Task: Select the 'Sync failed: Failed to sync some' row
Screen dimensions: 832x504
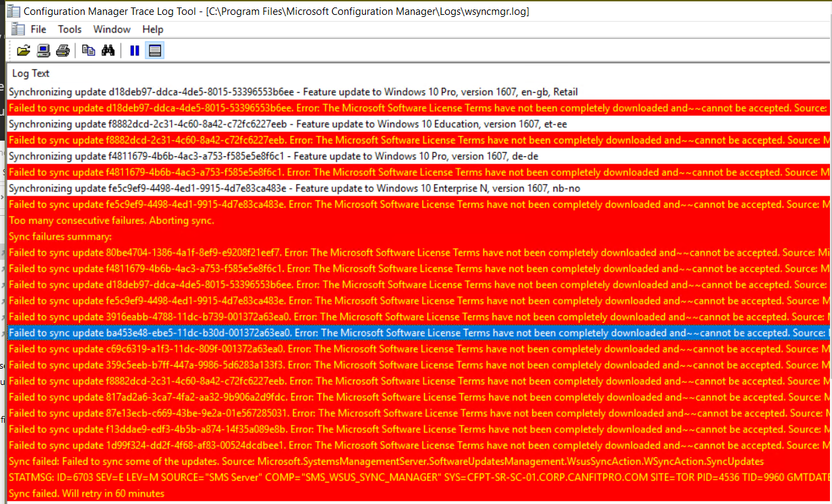Action: coord(419,461)
